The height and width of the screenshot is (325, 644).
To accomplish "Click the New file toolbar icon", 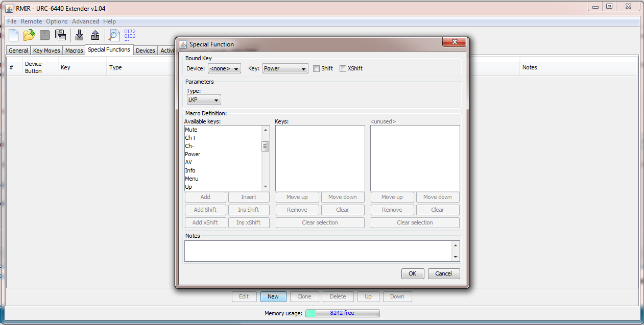I will click(13, 35).
